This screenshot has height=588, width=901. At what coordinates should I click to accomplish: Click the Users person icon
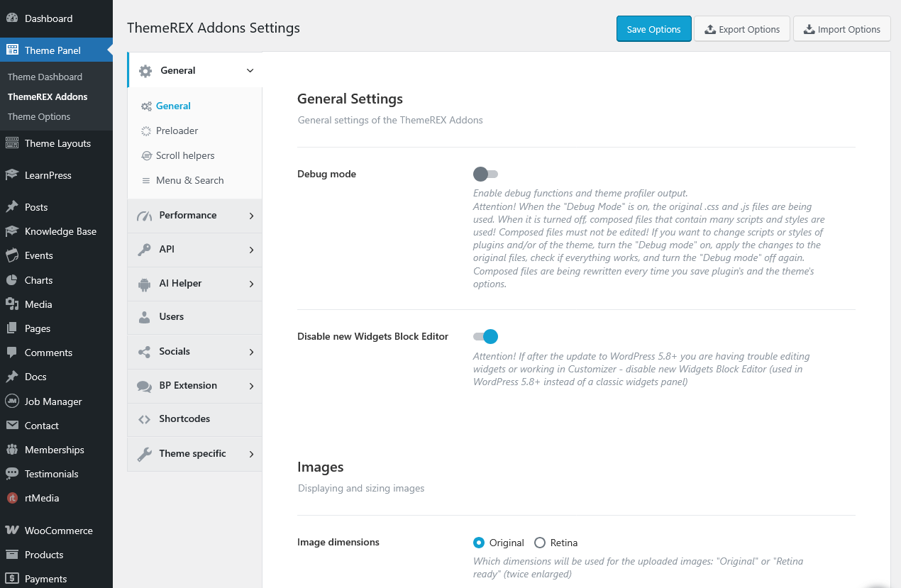pos(145,317)
